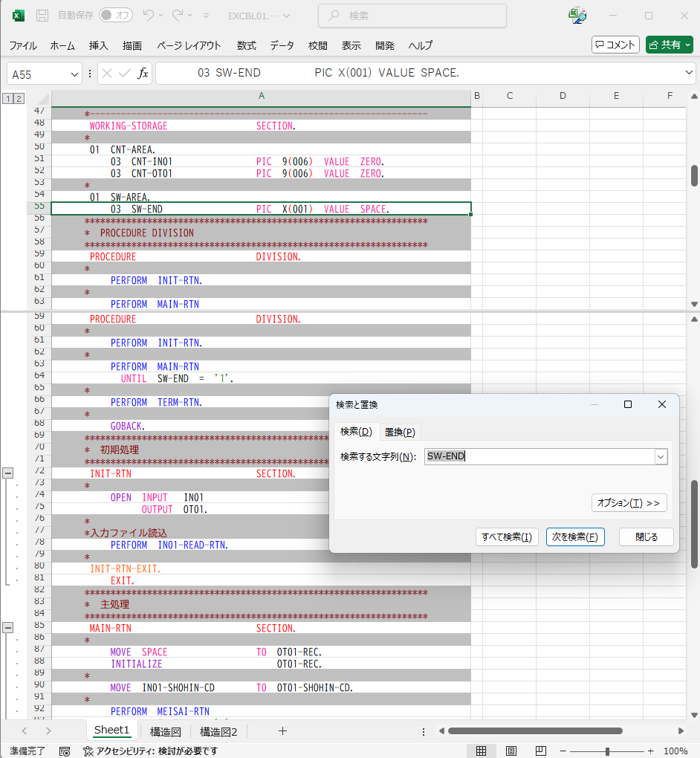Expand the formula bar

pos(688,73)
